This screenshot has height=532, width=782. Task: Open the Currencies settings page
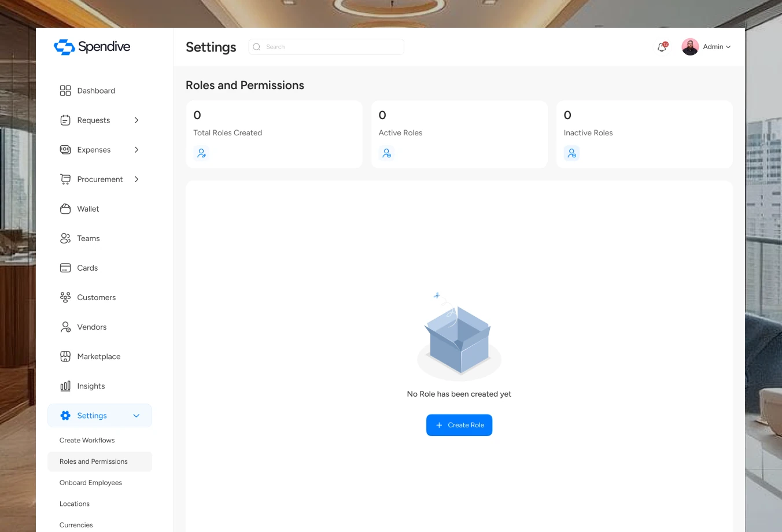pyautogui.click(x=76, y=525)
